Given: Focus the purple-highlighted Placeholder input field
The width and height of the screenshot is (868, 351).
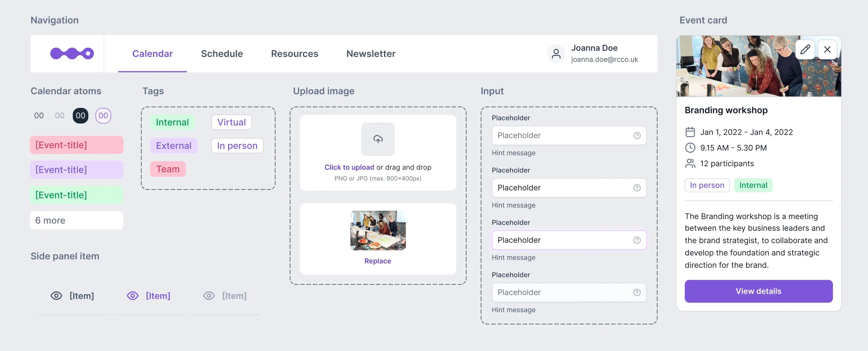Looking at the screenshot, I should (x=563, y=240).
